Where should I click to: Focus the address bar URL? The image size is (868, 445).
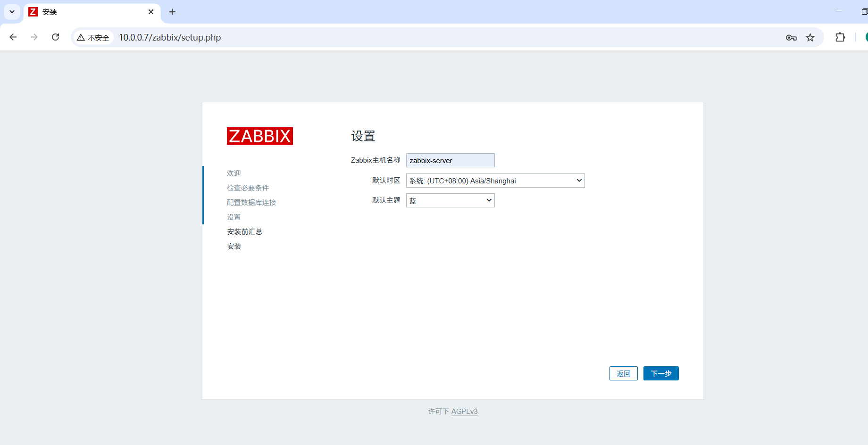click(170, 37)
